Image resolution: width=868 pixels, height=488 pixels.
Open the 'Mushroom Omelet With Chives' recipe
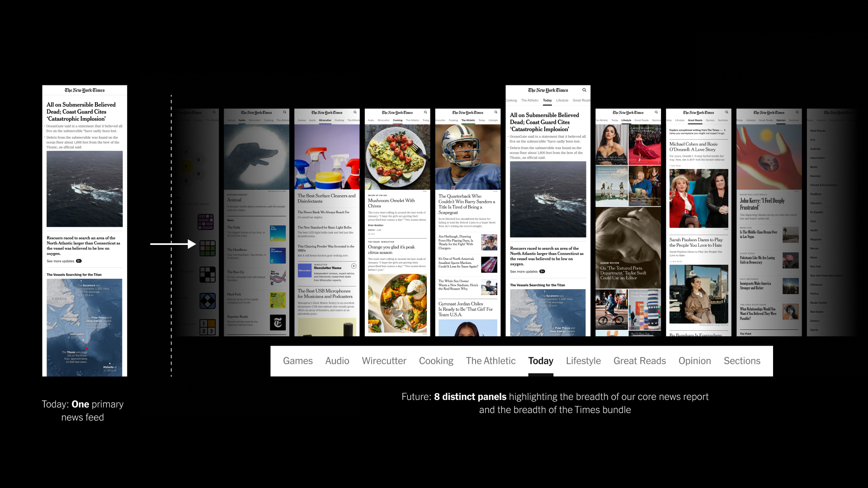coord(392,203)
